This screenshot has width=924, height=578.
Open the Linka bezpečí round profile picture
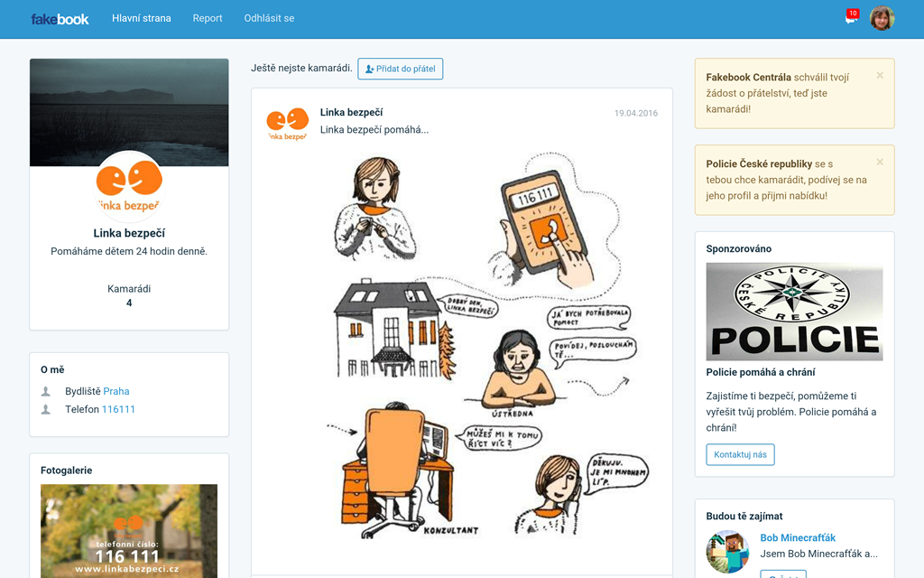click(129, 184)
